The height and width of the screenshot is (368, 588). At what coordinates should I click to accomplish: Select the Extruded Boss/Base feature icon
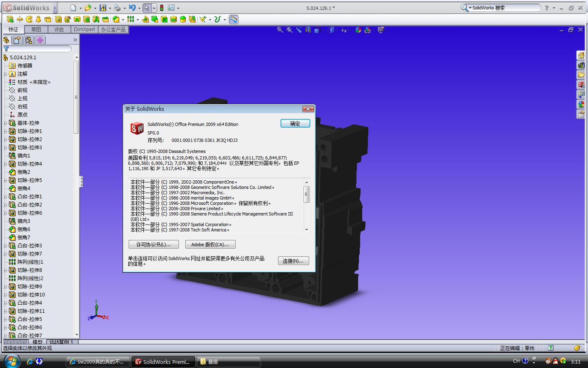pyautogui.click(x=10, y=19)
